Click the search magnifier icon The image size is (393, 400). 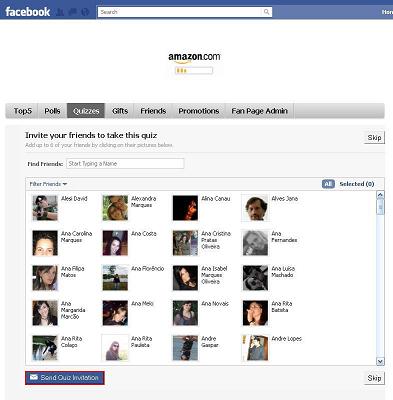pyautogui.click(x=266, y=12)
